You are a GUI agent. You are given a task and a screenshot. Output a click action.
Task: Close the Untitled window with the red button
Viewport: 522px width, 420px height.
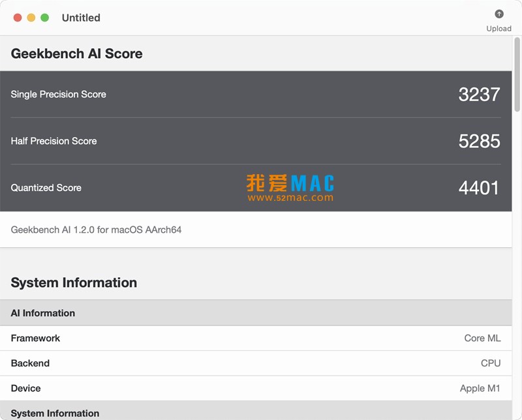18,18
